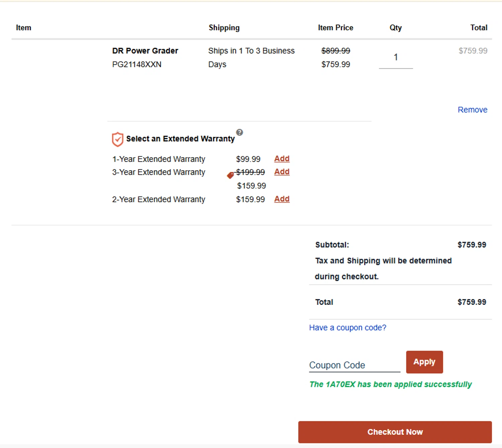Proceed with Checkout Now button
This screenshot has height=448, width=502.
tap(395, 432)
